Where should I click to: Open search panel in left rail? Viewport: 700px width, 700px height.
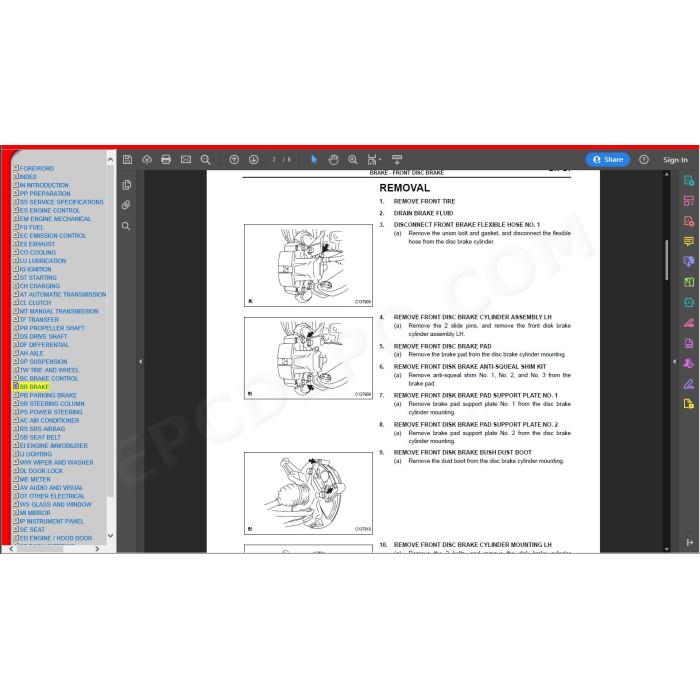(x=126, y=226)
